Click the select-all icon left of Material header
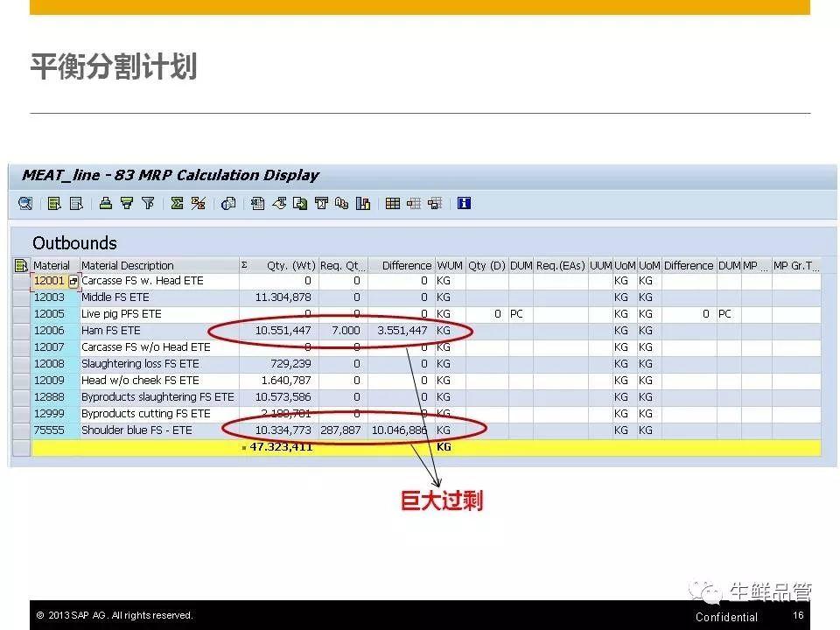 point(21,265)
